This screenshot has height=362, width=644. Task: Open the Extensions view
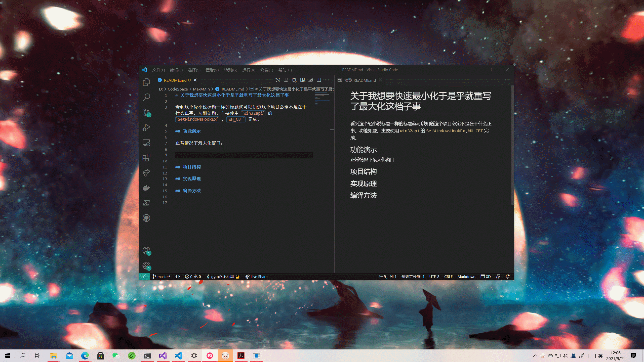[x=146, y=158]
